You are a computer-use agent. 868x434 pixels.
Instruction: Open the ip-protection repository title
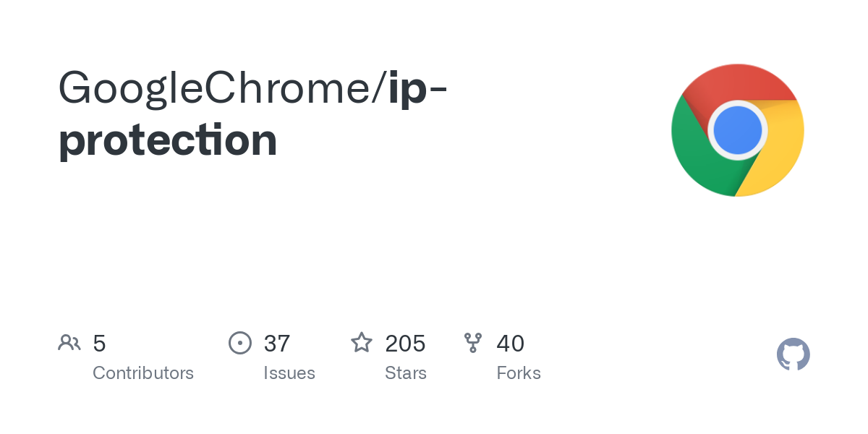253,113
